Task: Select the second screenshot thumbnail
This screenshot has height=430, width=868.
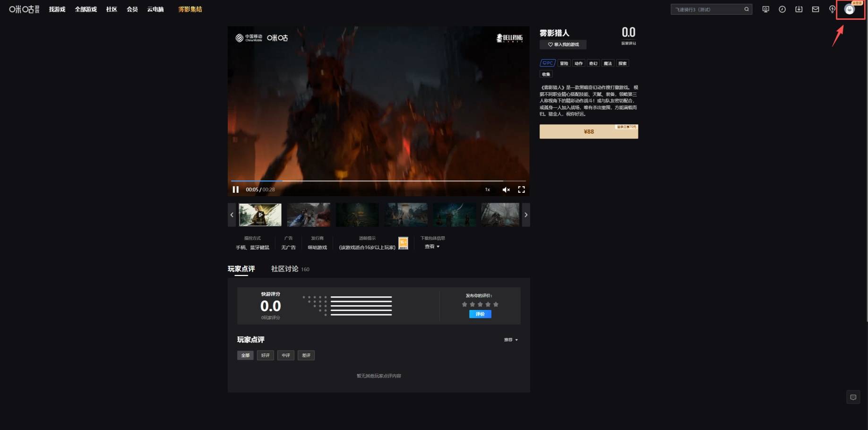Action: tap(309, 215)
